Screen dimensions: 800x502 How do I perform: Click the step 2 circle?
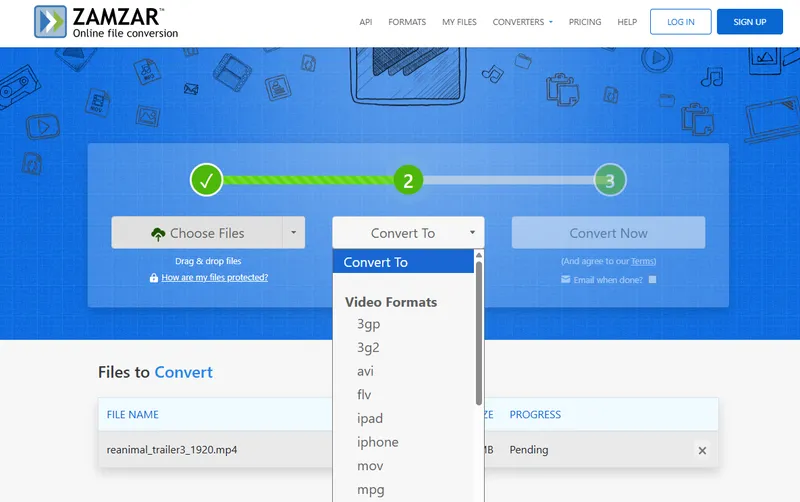tap(408, 180)
